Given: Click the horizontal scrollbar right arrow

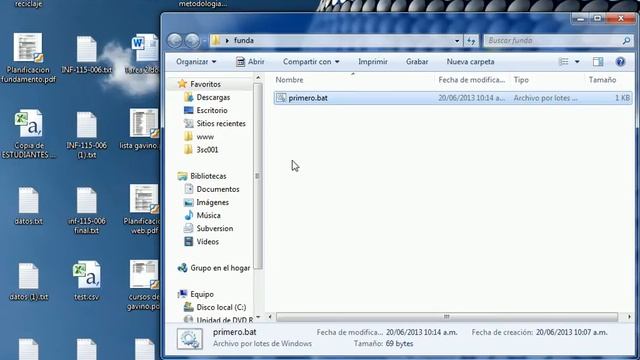Looking at the screenshot, I should point(629,317).
